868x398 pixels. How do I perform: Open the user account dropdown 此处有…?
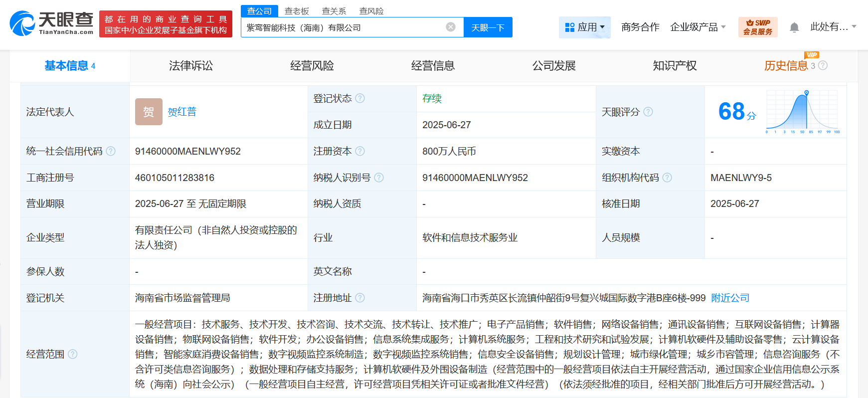(x=833, y=27)
